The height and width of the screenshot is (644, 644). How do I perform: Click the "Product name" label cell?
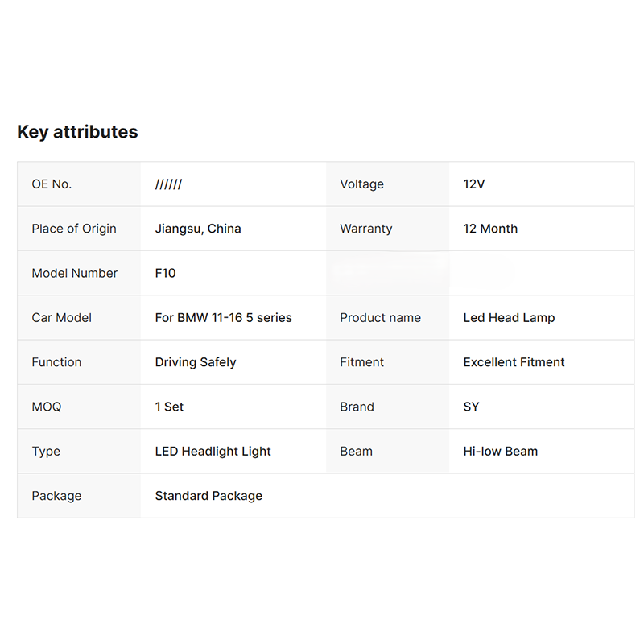380,318
